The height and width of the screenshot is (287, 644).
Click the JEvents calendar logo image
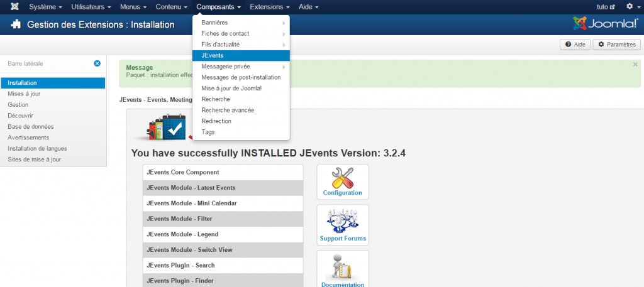(165, 128)
